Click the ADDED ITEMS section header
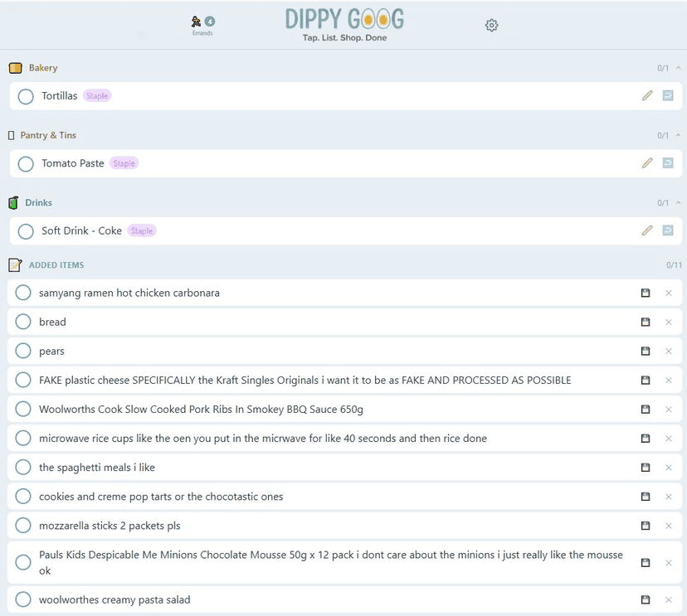Screen dimensions: 687x616 [56, 265]
